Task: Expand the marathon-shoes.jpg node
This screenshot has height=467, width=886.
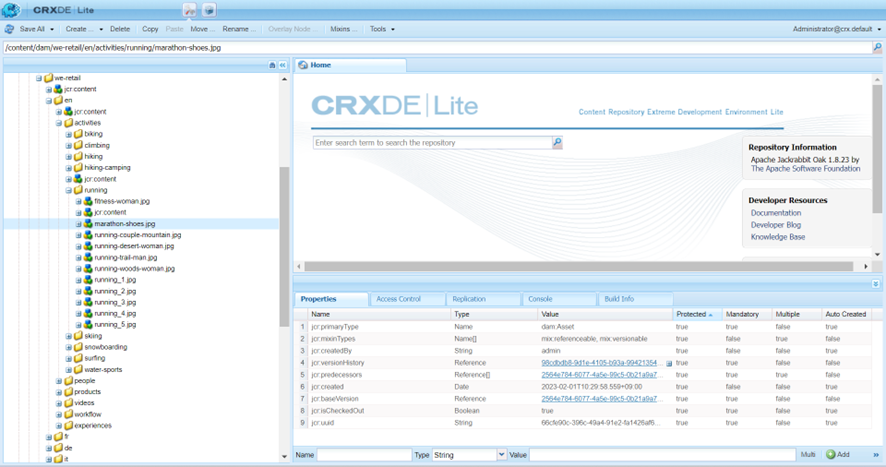Action: (79, 224)
